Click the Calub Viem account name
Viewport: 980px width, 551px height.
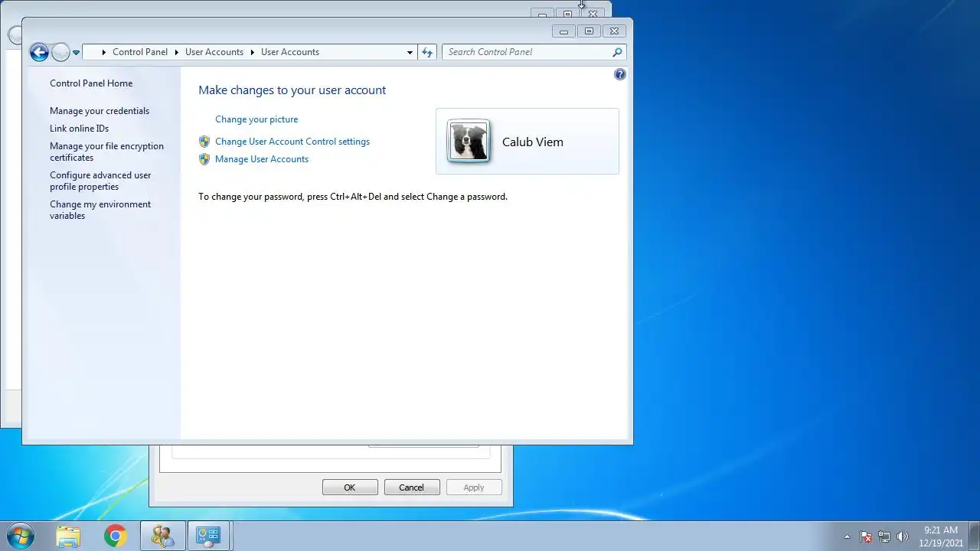click(x=533, y=142)
